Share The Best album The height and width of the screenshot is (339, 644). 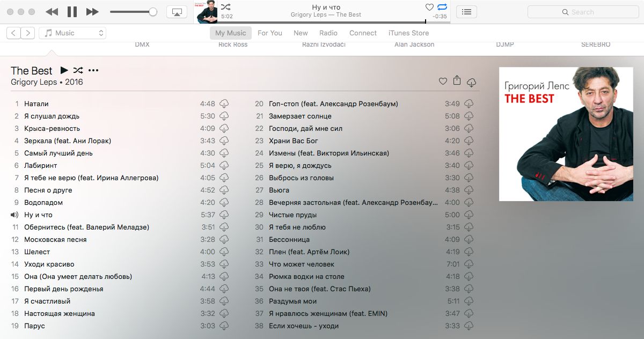tap(457, 80)
